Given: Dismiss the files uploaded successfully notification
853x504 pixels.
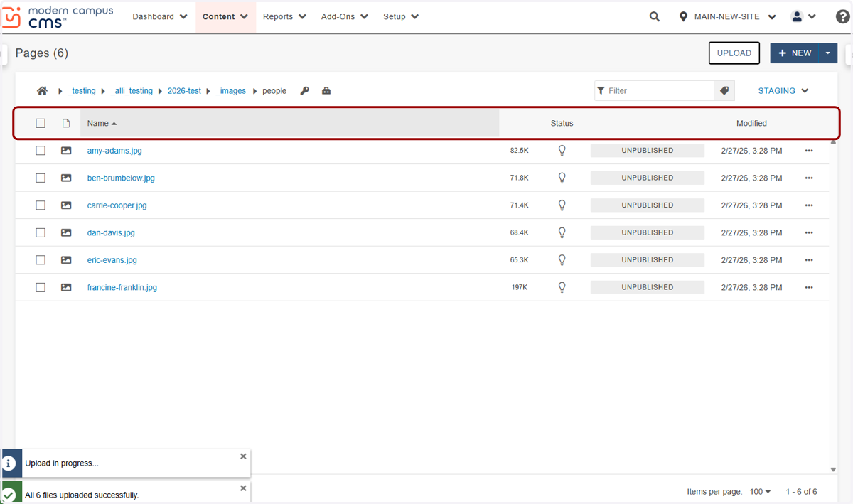Looking at the screenshot, I should pyautogui.click(x=243, y=488).
